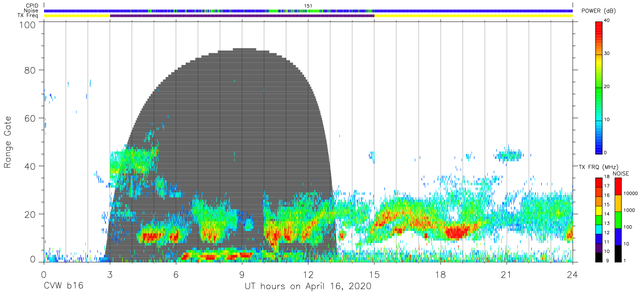Click the black 9–10 MHz swatch

[599, 256]
